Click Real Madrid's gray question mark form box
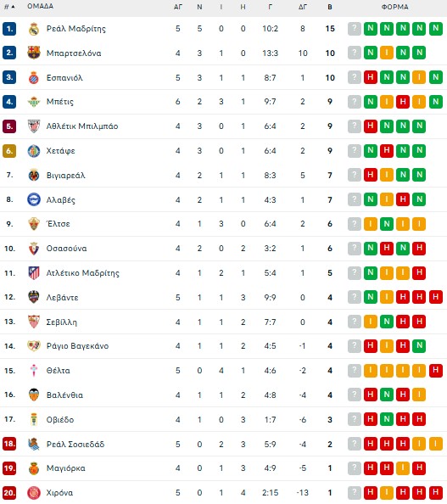 355,29
